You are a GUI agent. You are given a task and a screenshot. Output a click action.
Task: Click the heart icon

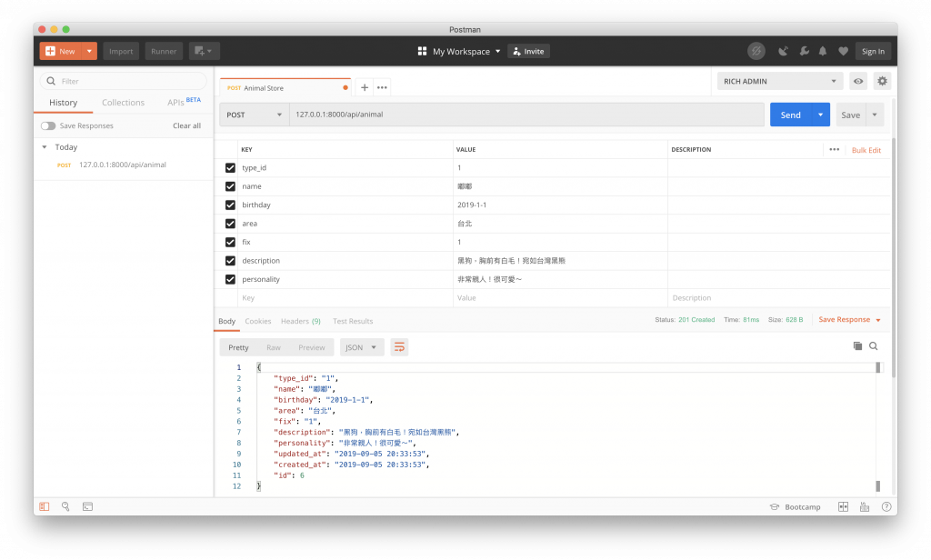point(843,51)
